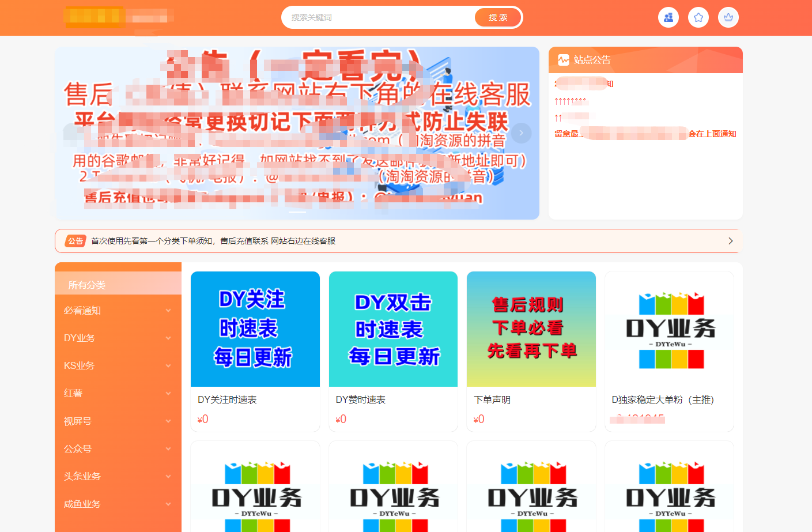
Task: Click the search keyword input field
Action: [x=375, y=17]
